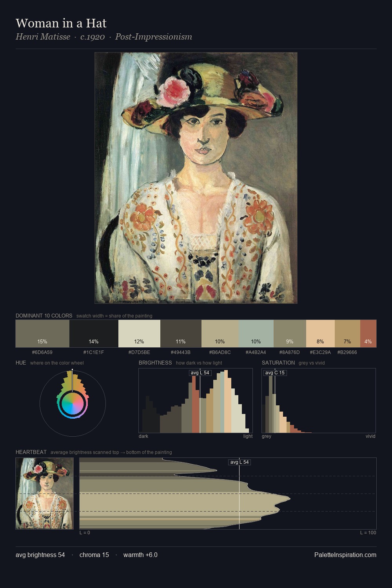Click the 'avg brightness 54' footer stat
Viewport: 392px width, 588px height.
[40, 555]
